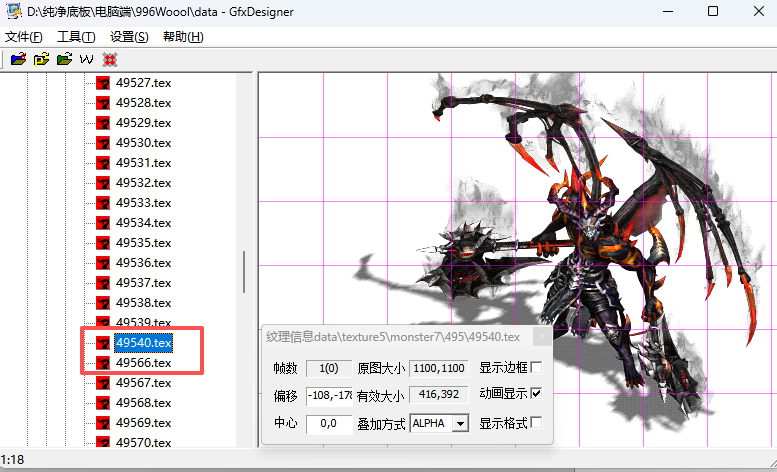Select 49567.tex in the file tree

(x=143, y=383)
